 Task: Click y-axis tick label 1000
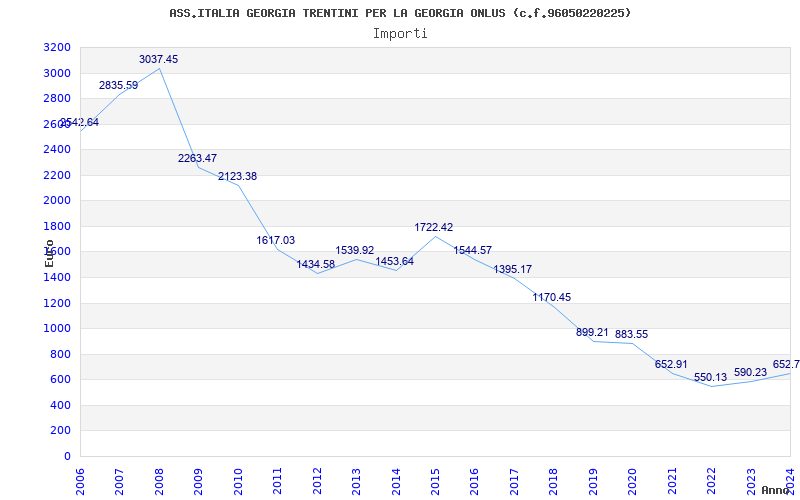pos(57,329)
